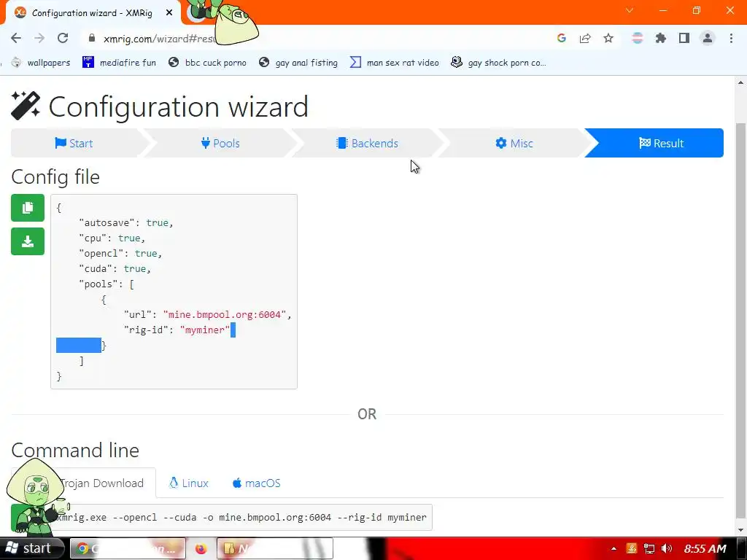Screen dimensions: 747x560
Task: Go to the Backends wizard step
Action: 368,143
